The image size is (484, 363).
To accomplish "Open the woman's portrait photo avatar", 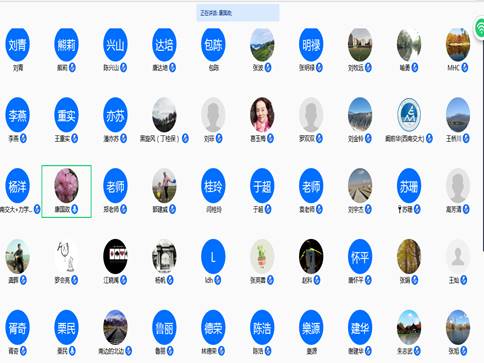I will click(x=262, y=115).
